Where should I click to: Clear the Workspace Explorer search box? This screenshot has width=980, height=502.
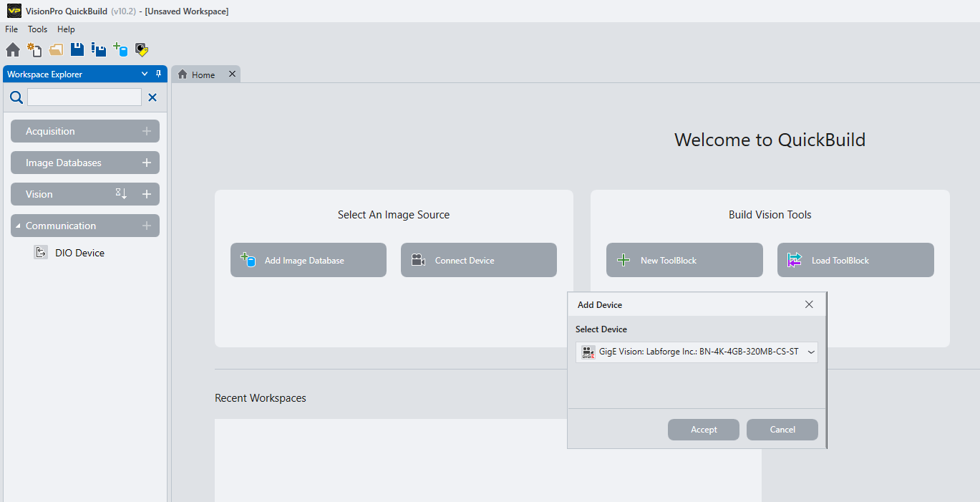[x=152, y=97]
